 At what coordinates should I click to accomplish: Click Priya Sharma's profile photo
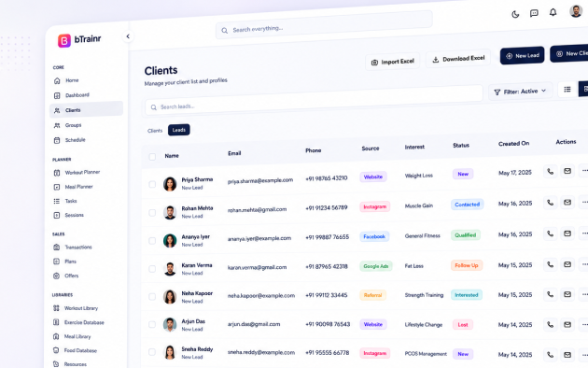[170, 184]
